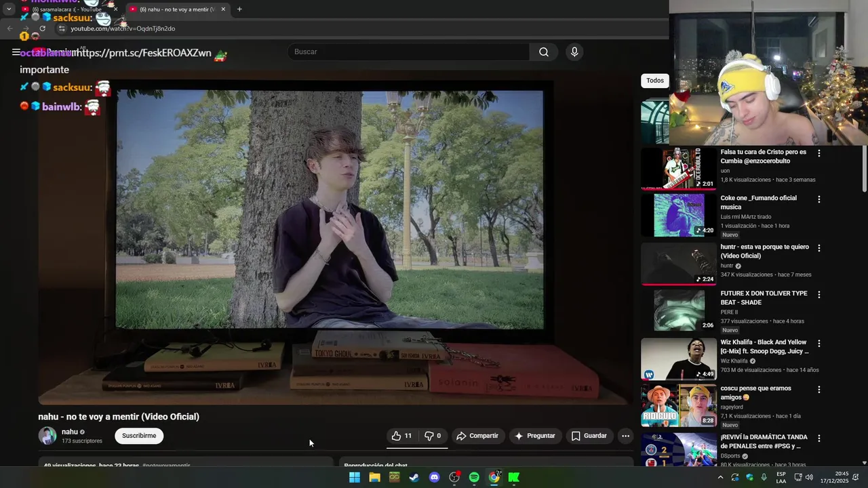Close the nahu no te voy a mentir tab
Screen dimensions: 868x488
coord(223,9)
